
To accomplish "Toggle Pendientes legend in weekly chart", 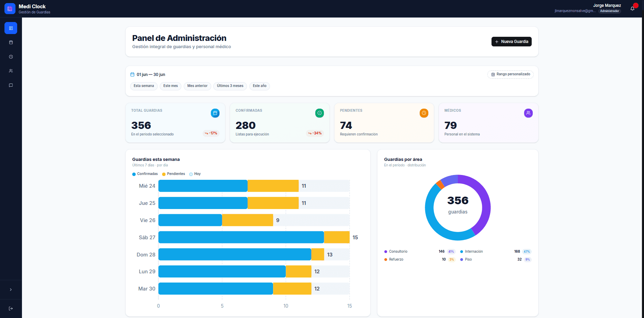I will (173, 174).
